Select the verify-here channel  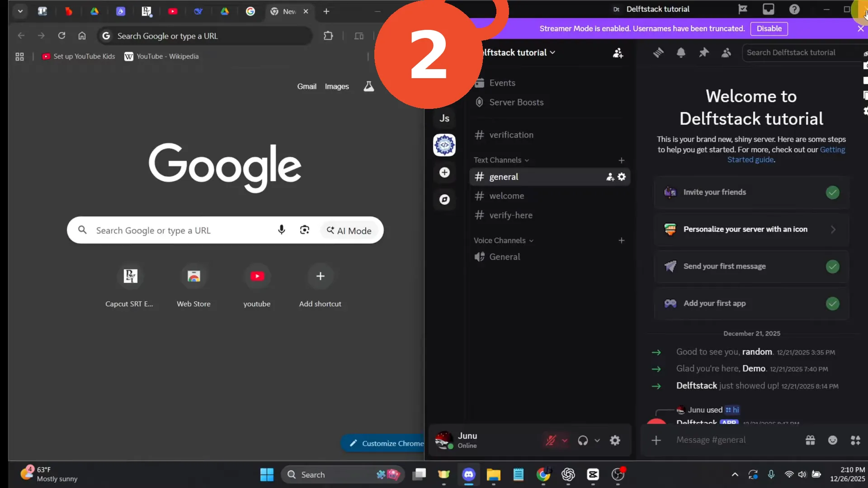549,216
